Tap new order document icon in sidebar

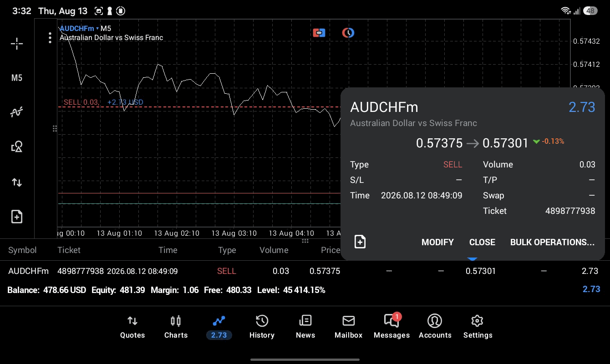point(17,217)
